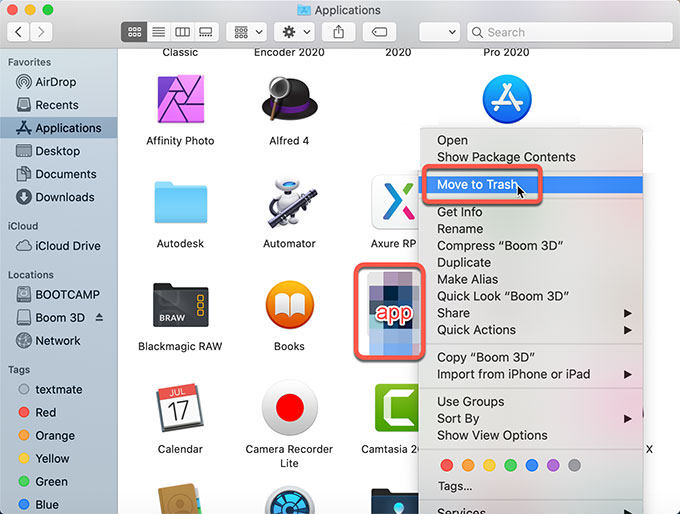The width and height of the screenshot is (680, 514).
Task: Select the pixelated Boom 3D app icon
Action: tap(393, 312)
